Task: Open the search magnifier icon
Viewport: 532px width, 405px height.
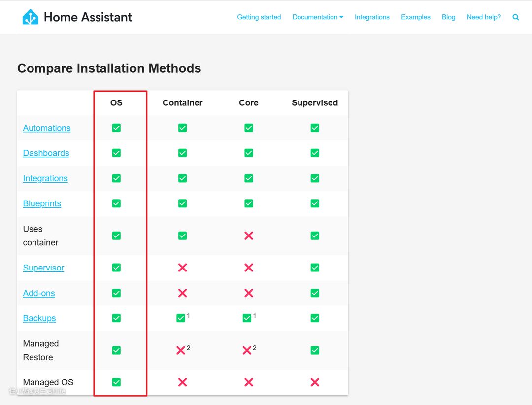Action: click(516, 17)
